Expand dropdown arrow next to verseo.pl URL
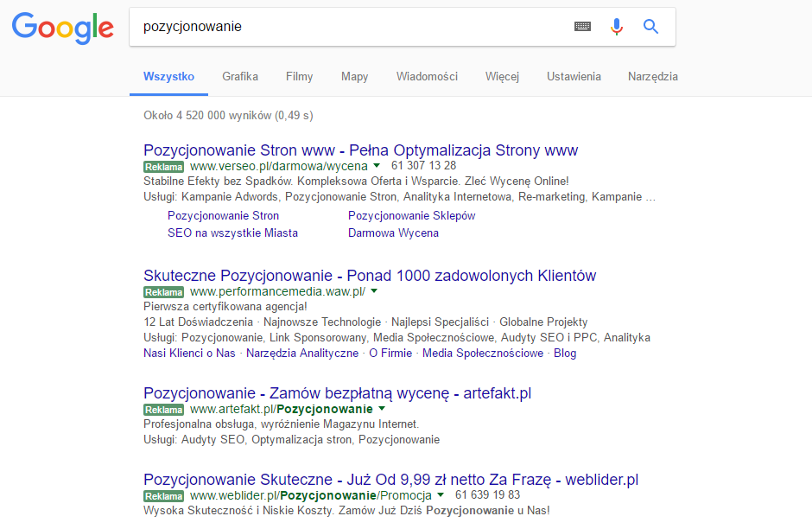 click(x=377, y=165)
